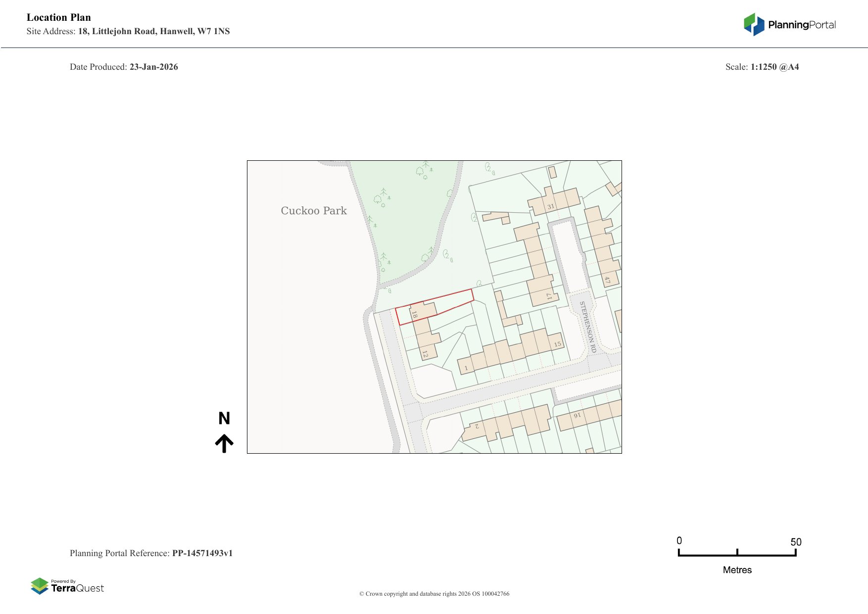Click the tree symbols in the green park area

pos(382,197)
